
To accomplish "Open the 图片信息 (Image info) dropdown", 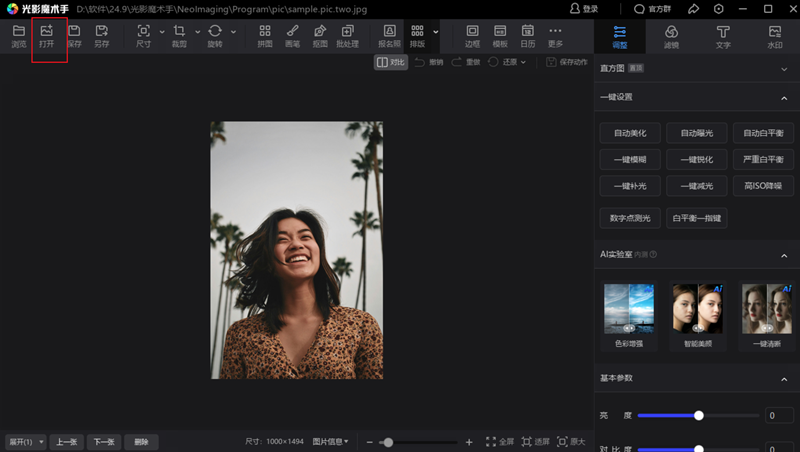I will [331, 442].
